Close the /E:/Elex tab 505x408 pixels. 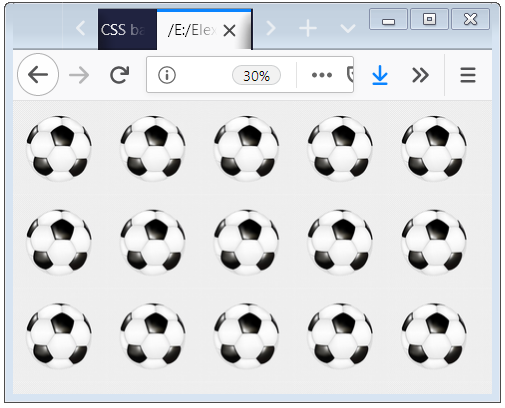coord(229,31)
